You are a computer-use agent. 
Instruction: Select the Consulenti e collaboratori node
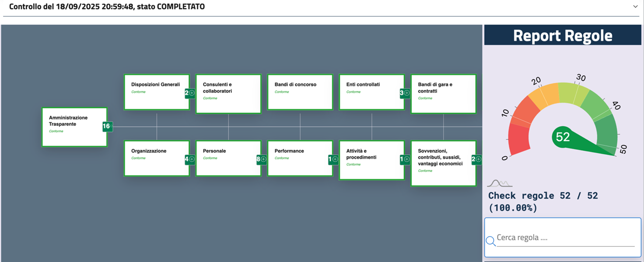228,93
